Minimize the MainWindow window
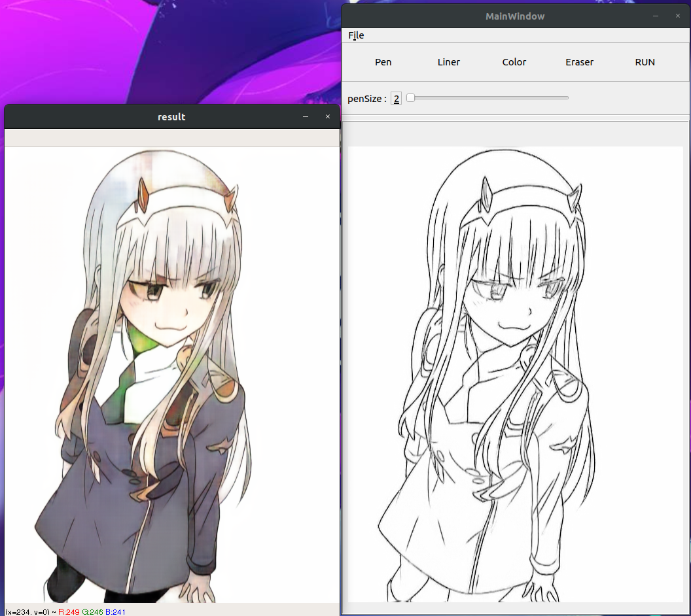The width and height of the screenshot is (691, 616). click(x=655, y=16)
